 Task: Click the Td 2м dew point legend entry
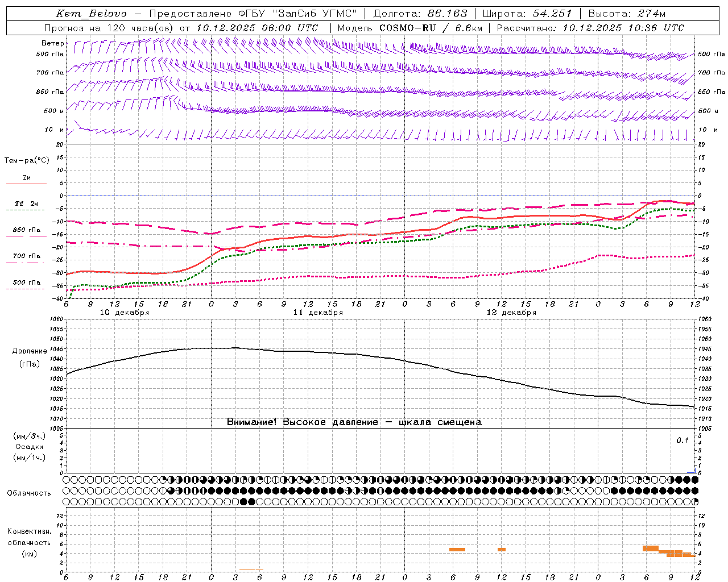point(27,203)
